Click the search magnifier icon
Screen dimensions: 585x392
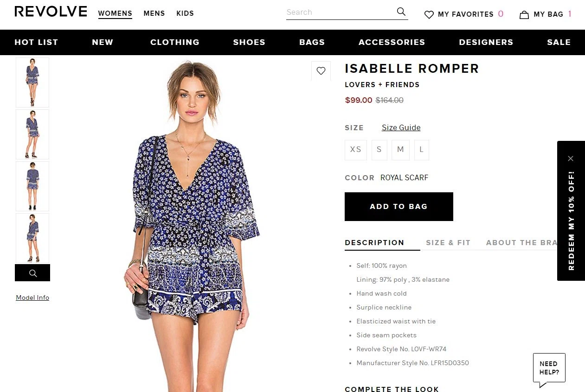click(x=401, y=12)
